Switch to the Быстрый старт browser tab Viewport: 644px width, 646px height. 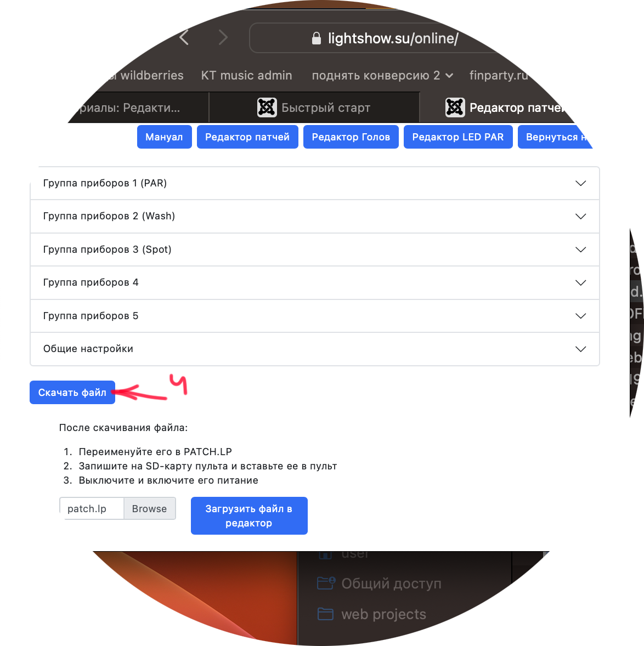[x=314, y=107]
